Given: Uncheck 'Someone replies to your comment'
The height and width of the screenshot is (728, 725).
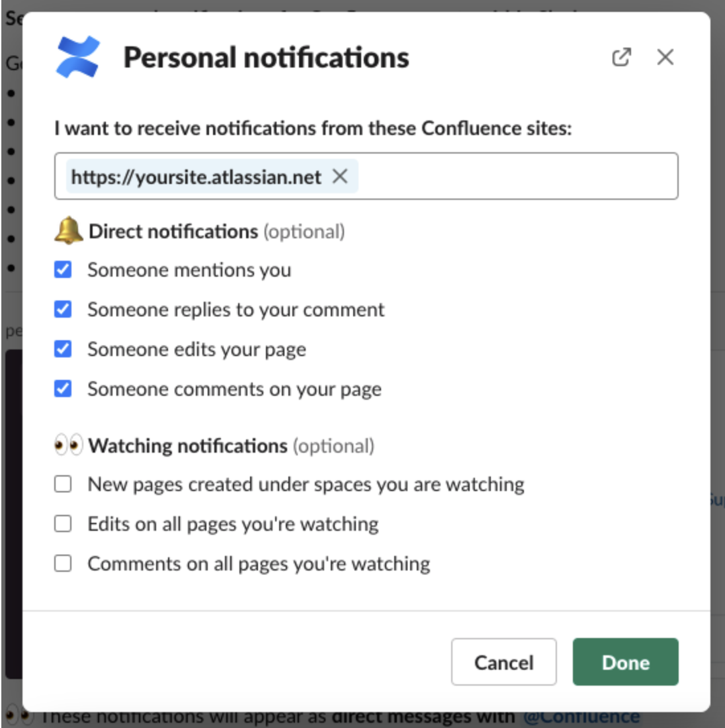Looking at the screenshot, I should (63, 309).
